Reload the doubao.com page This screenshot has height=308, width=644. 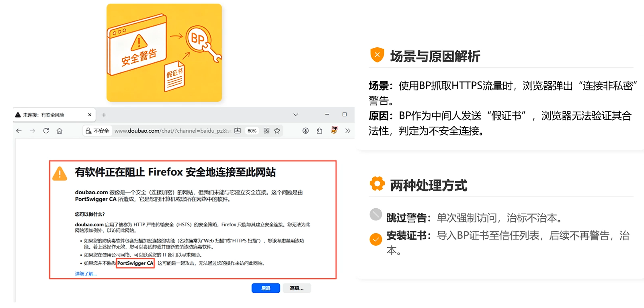tap(46, 131)
